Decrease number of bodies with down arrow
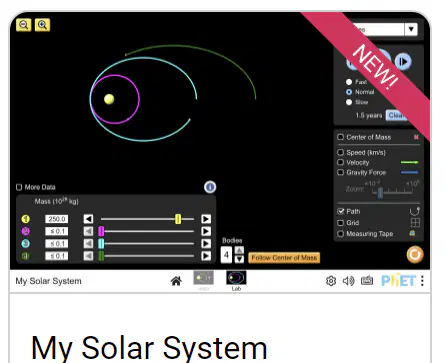Screen dimensions: 446x363 point(239,259)
